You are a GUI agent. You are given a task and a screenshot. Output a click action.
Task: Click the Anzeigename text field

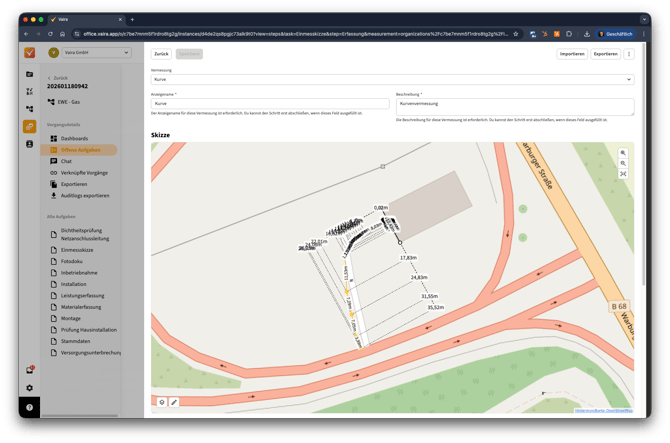pos(270,103)
